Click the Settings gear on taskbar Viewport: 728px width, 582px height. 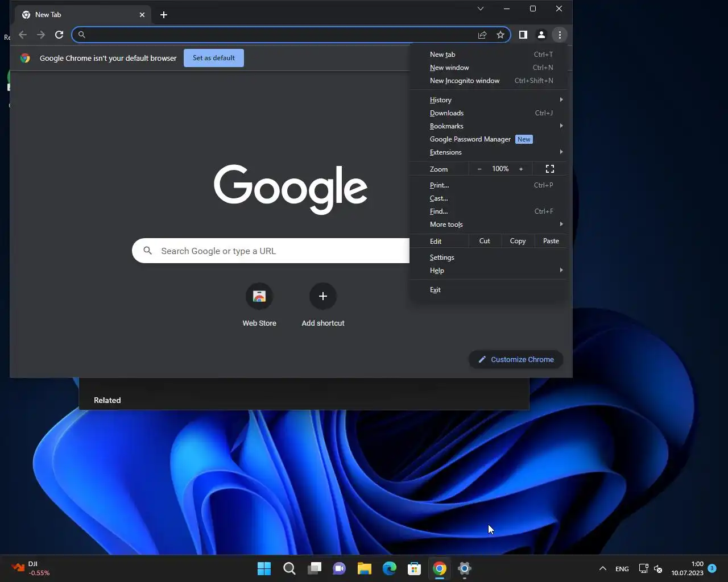point(465,568)
